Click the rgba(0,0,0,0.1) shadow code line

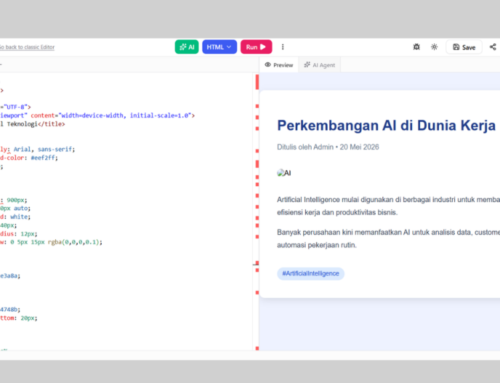[51, 242]
